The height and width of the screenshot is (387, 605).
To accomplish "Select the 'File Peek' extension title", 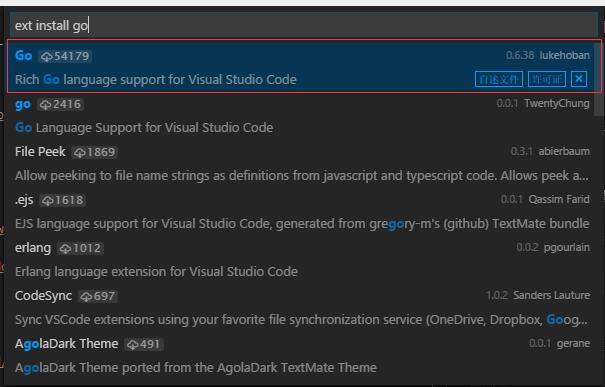I will (x=40, y=152).
